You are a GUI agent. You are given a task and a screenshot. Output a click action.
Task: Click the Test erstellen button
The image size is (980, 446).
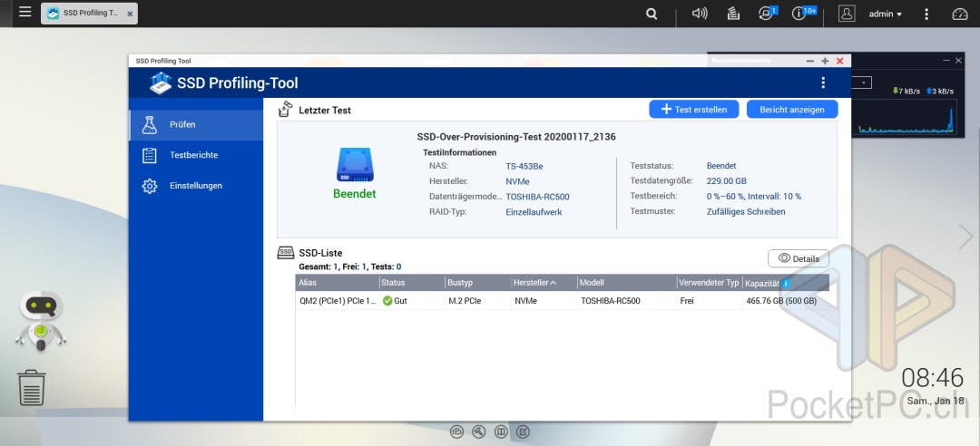[694, 110]
